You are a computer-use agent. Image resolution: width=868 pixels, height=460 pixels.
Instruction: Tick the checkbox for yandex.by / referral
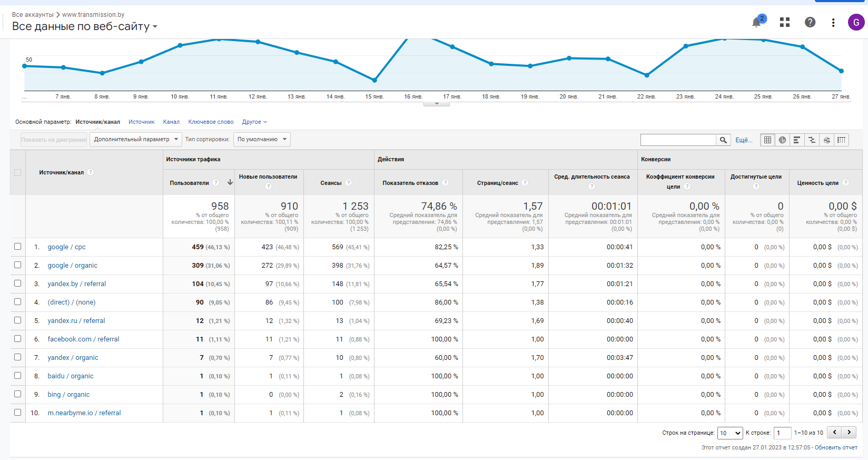click(18, 283)
